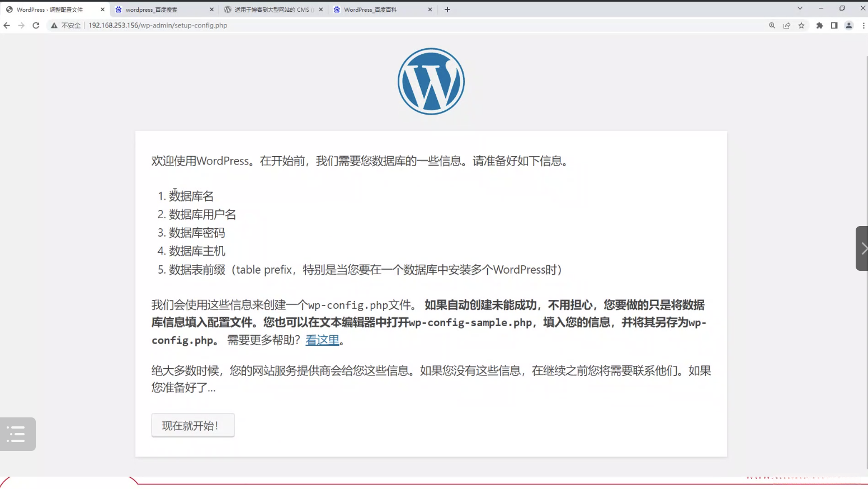Viewport: 868px width, 489px height.
Task: Click the 数据库名 list item
Action: pyautogui.click(x=191, y=196)
